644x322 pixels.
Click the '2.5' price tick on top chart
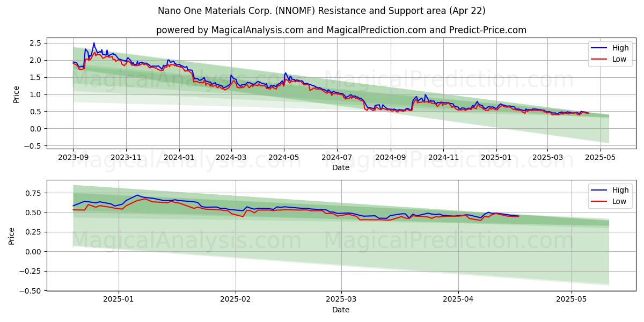pyautogui.click(x=36, y=43)
